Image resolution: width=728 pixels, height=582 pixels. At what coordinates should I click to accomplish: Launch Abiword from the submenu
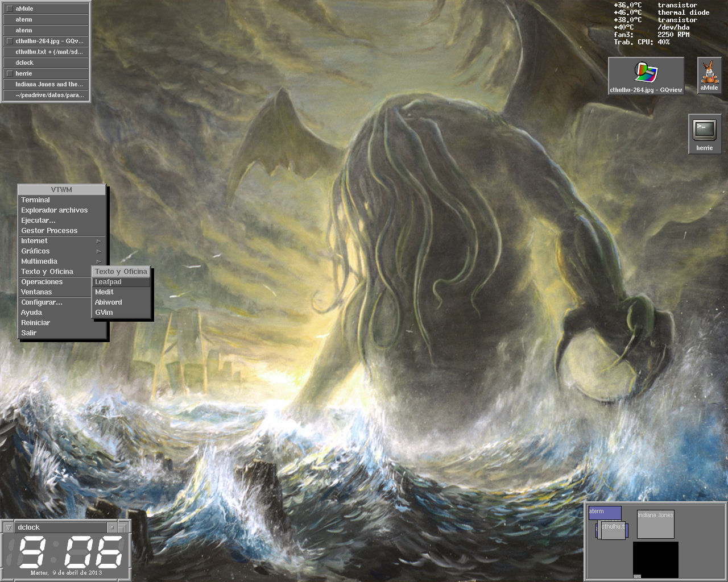tap(121, 302)
